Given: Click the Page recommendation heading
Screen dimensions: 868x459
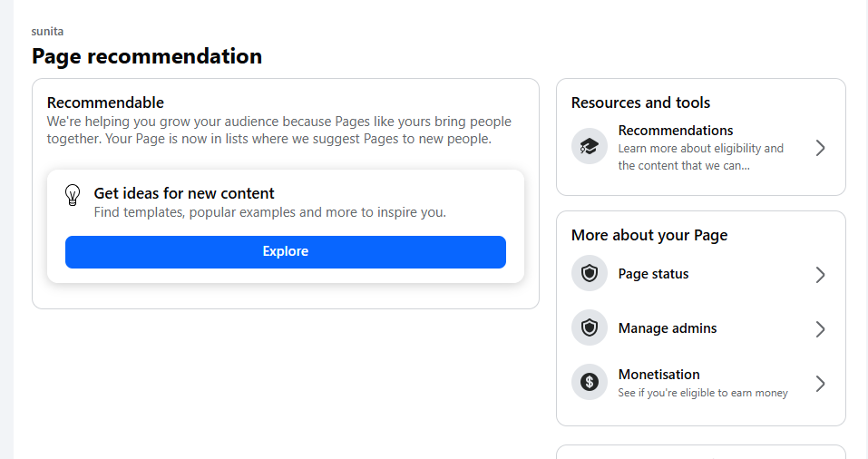Looking at the screenshot, I should pyautogui.click(x=147, y=56).
